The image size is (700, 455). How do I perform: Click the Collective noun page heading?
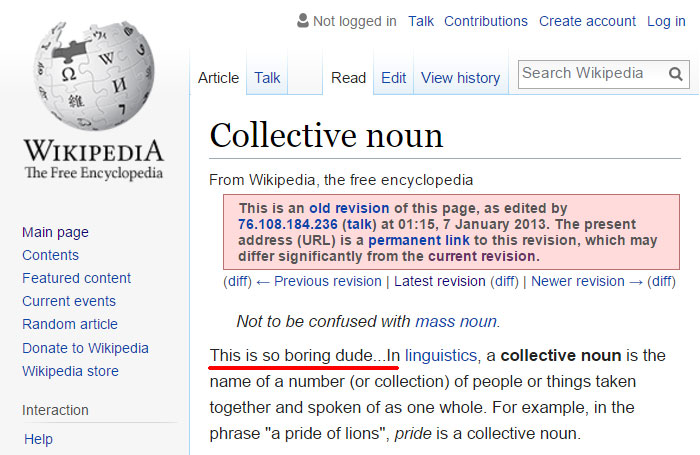click(x=326, y=135)
